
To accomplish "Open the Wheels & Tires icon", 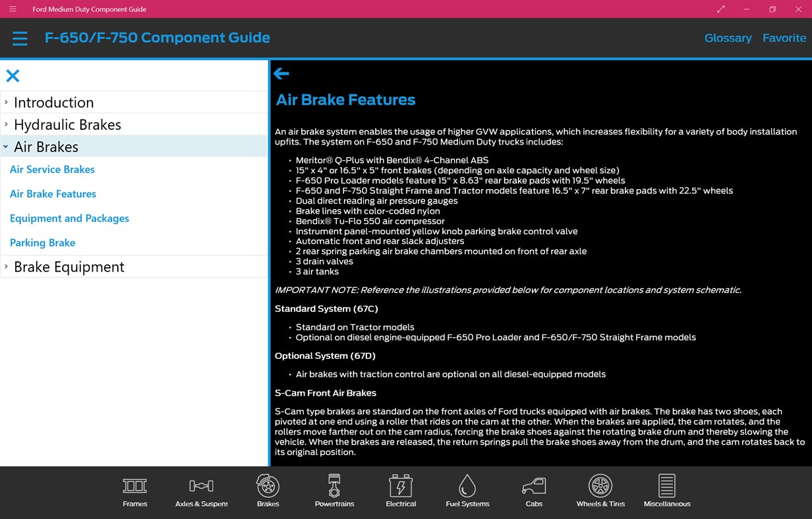I will pos(600,487).
